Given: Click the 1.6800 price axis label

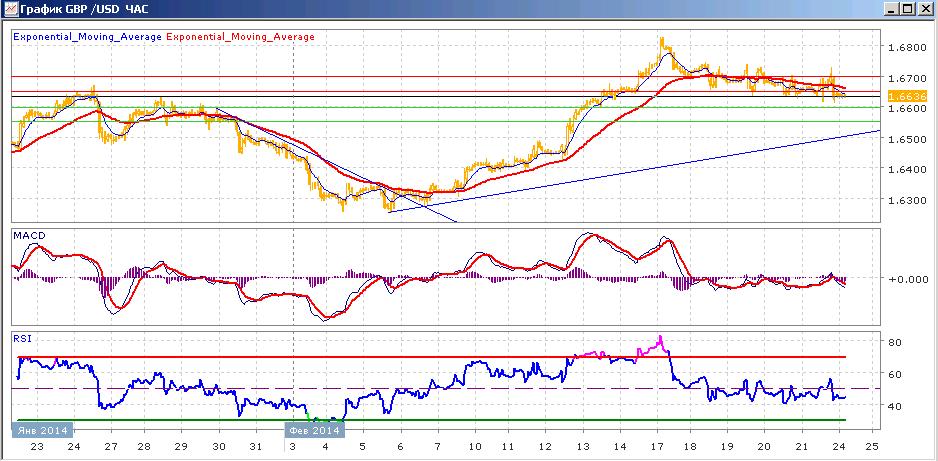Looking at the screenshot, I should 907,47.
